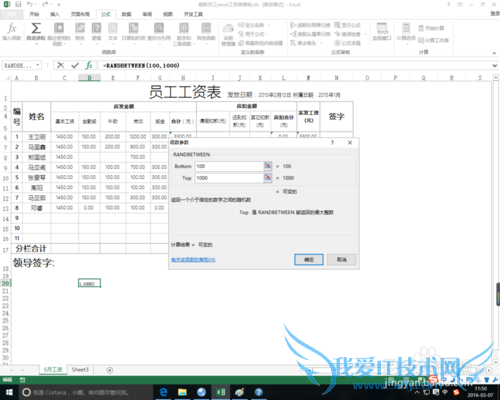Open the help on this function link
The height and width of the screenshot is (400, 500).
[193, 259]
